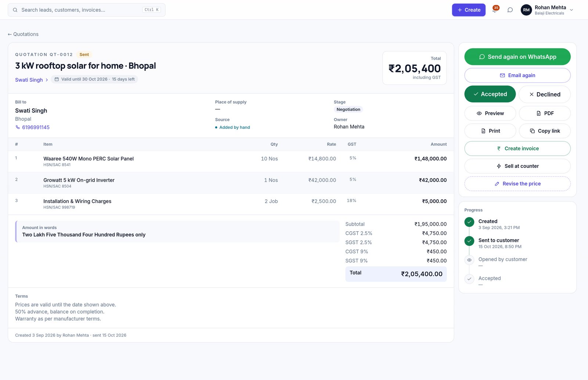The image size is (588, 380).
Task: Click the Added by hand source label
Action: pos(234,127)
